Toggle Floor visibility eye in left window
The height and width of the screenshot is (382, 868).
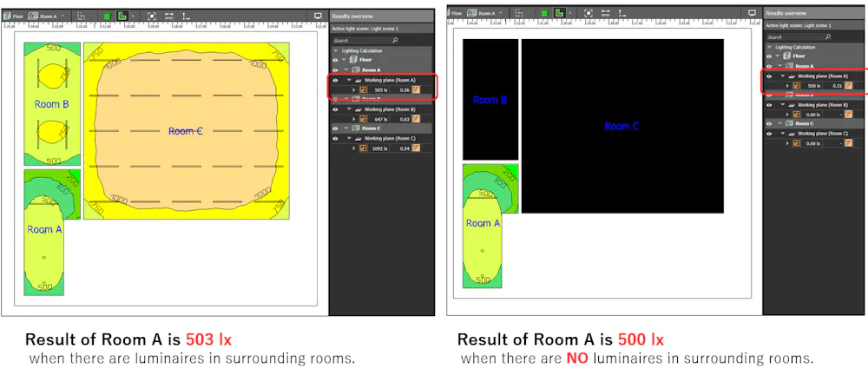(x=335, y=61)
